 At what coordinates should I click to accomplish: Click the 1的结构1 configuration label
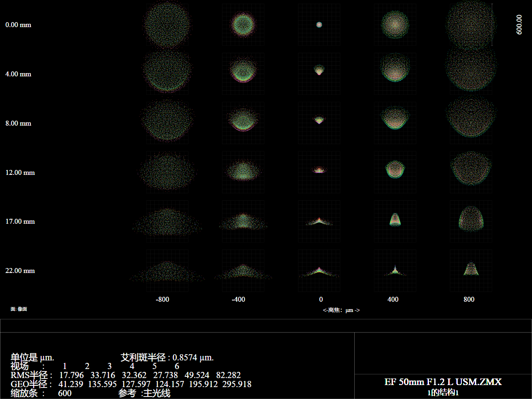point(443,392)
